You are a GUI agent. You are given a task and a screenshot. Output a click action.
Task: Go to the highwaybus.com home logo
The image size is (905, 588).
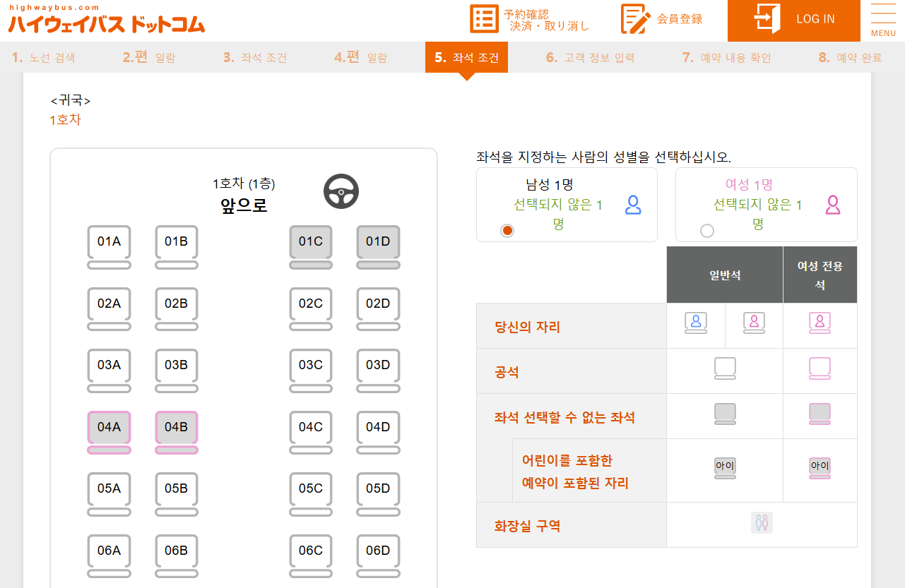coord(106,19)
